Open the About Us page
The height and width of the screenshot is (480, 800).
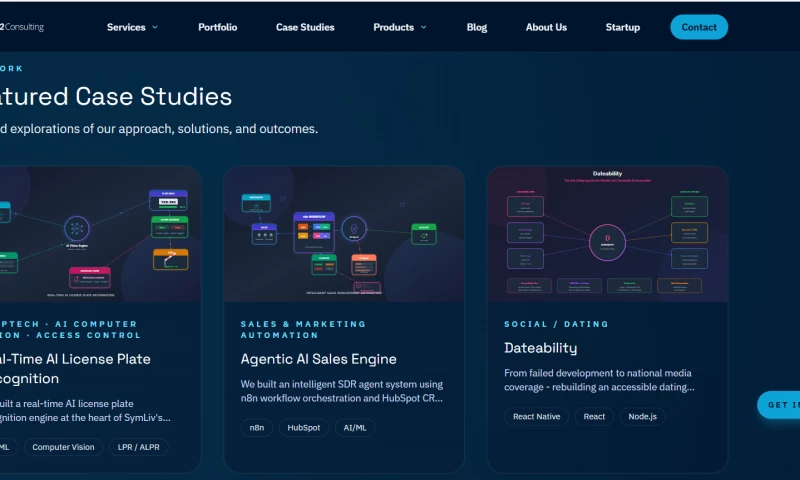click(x=546, y=27)
